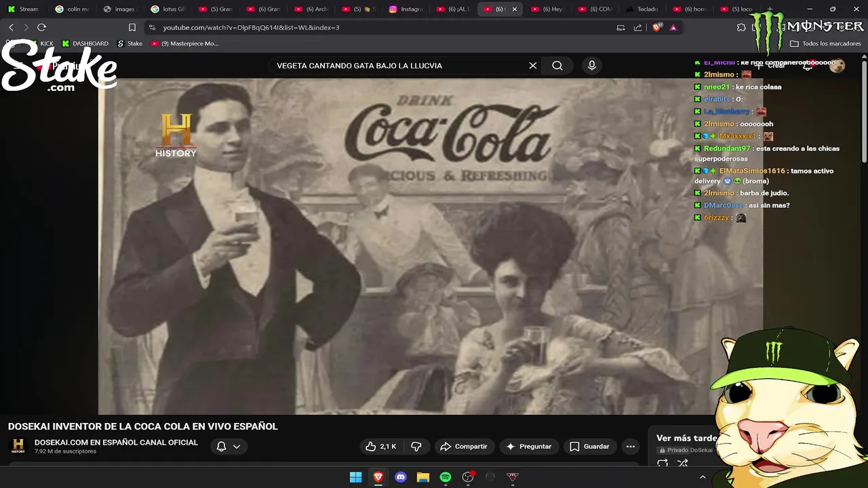Viewport: 868px width, 488px height.
Task: Toggle channel notification bell under video
Action: (x=221, y=447)
